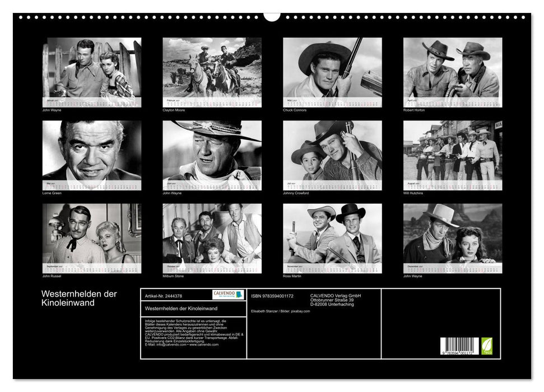The image size is (544, 392).
Task: Click the 'Robert Horton' caption
Action: point(414,110)
